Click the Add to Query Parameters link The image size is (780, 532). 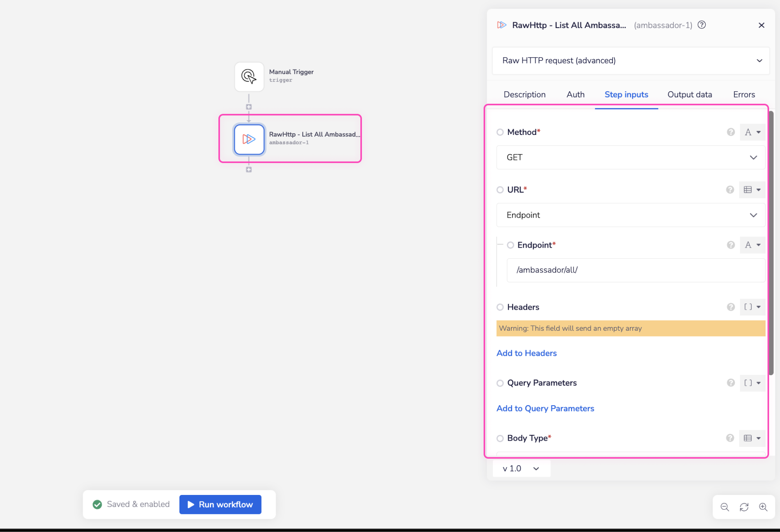(x=545, y=408)
